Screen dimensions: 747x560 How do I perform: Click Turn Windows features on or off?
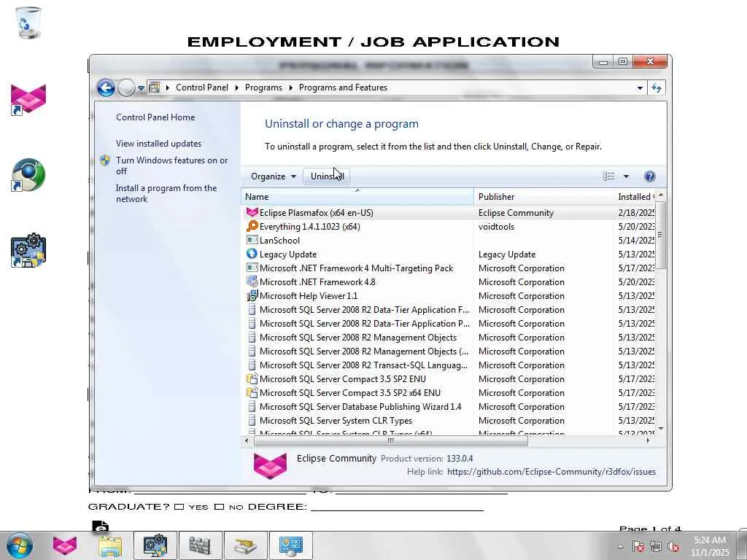click(171, 166)
